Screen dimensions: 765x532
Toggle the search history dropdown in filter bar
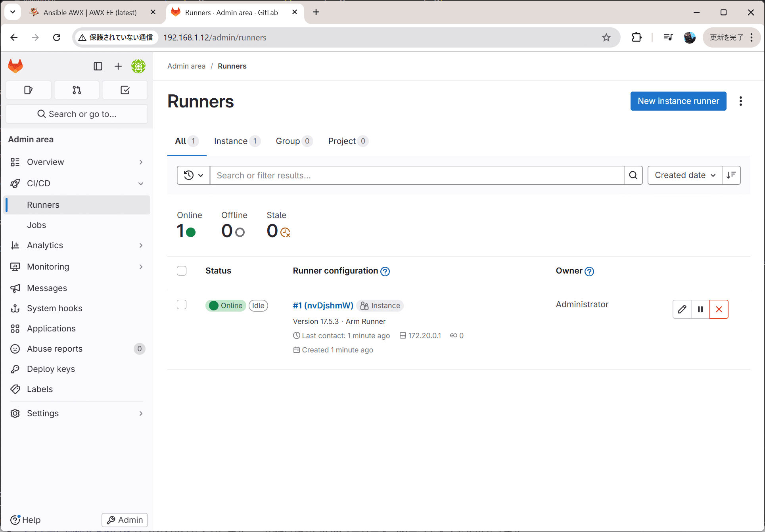pos(193,175)
